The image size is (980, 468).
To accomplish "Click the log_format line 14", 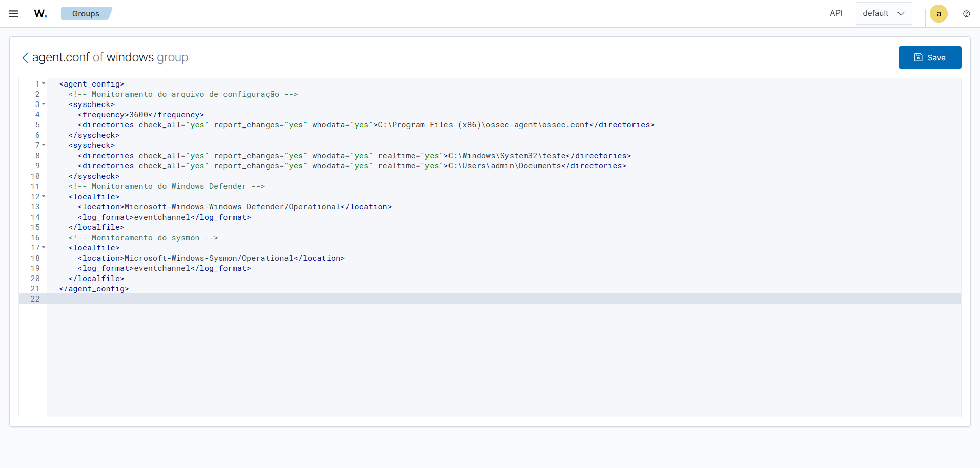I will [165, 217].
